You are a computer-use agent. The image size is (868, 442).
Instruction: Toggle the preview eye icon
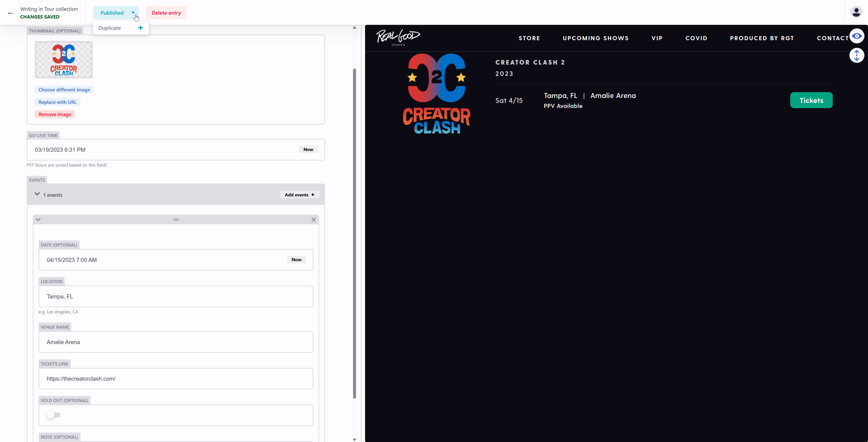click(x=857, y=36)
